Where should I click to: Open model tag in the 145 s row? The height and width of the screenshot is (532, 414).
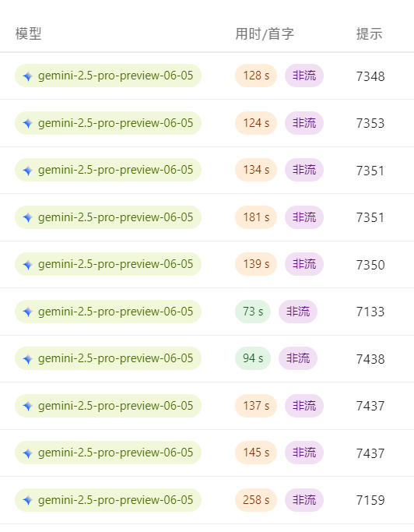pyautogui.click(x=108, y=453)
